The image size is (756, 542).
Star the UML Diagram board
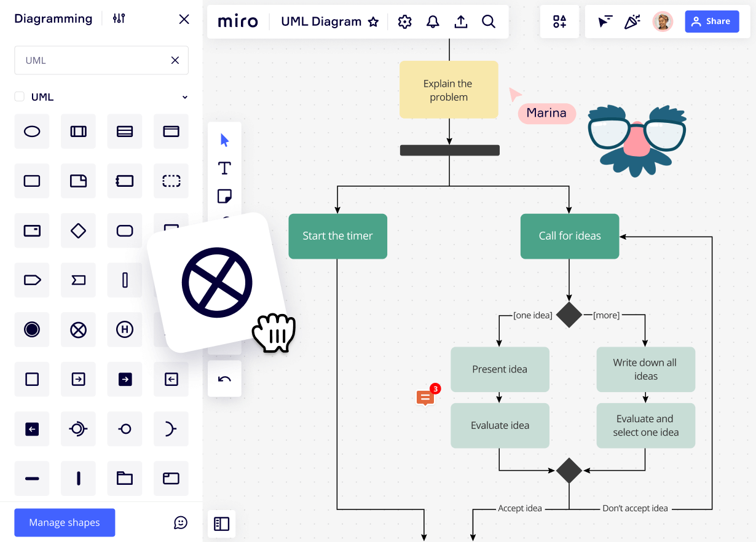[373, 21]
